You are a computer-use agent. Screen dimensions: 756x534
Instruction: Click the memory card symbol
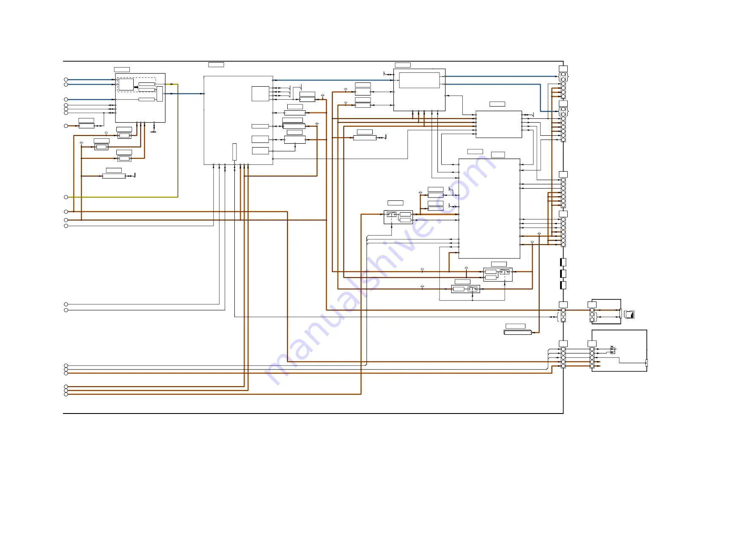pyautogui.click(x=629, y=315)
